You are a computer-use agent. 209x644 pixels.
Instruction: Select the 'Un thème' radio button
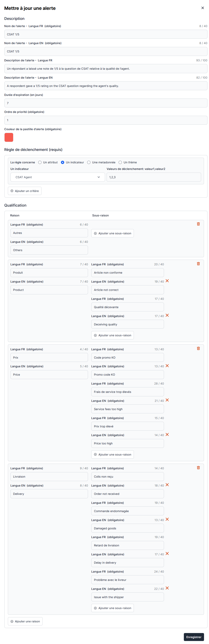click(x=120, y=162)
